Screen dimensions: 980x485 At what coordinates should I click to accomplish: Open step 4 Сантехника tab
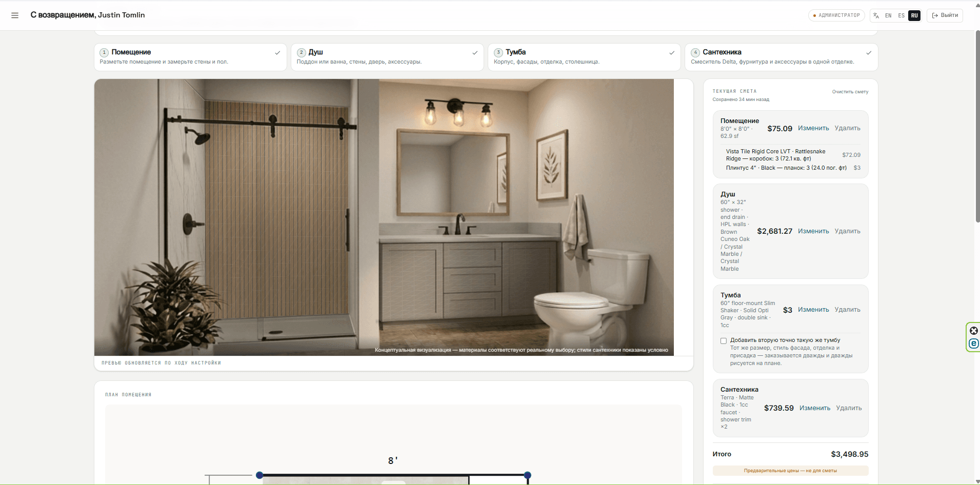point(781,57)
